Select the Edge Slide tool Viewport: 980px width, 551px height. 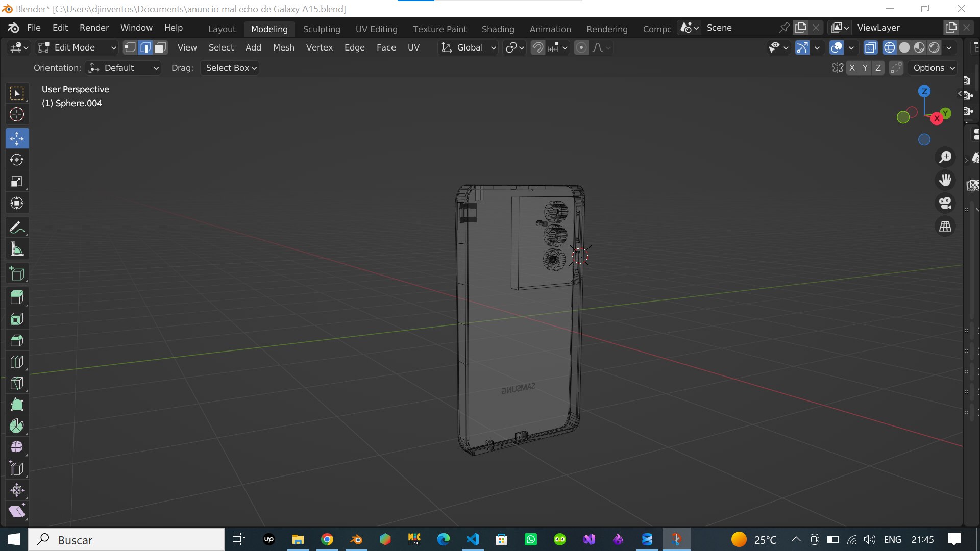[x=17, y=469]
